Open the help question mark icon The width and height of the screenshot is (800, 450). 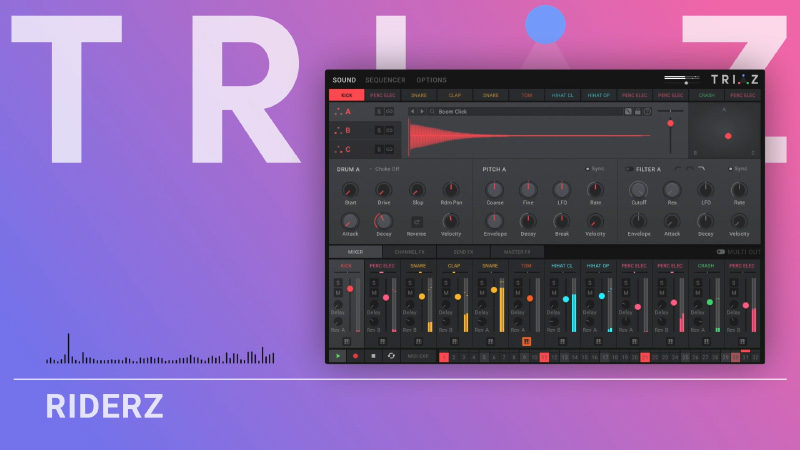(647, 111)
